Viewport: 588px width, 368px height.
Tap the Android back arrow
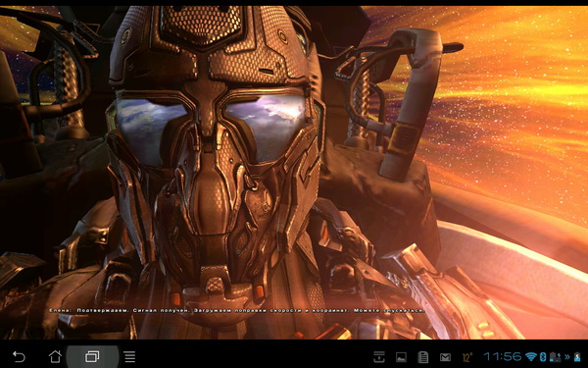click(x=19, y=356)
